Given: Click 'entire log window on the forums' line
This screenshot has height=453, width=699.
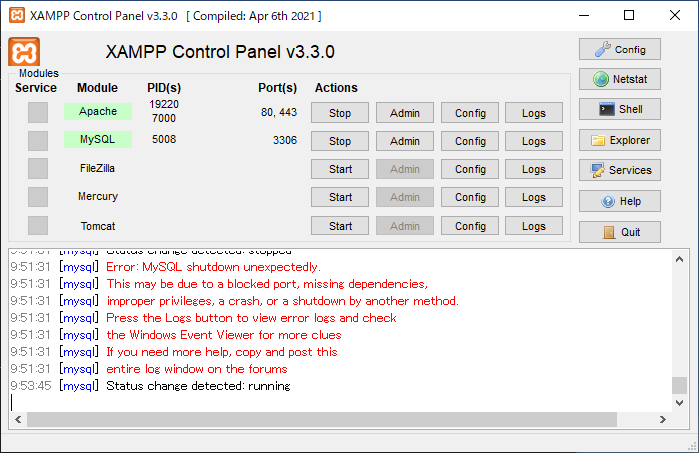Looking at the screenshot, I should pos(197,369).
